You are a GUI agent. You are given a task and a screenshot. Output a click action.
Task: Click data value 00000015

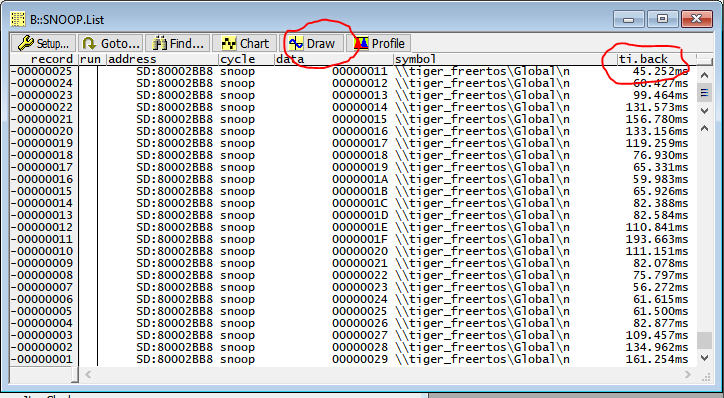coord(360,119)
